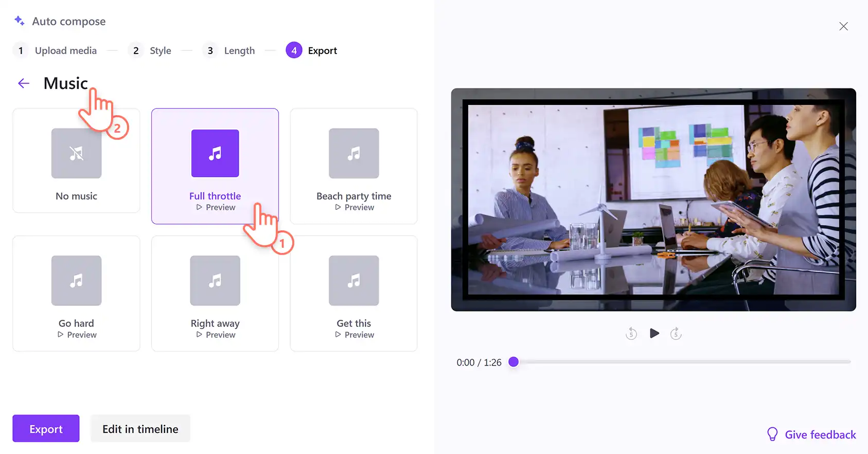Go to the Style step

[x=150, y=50]
